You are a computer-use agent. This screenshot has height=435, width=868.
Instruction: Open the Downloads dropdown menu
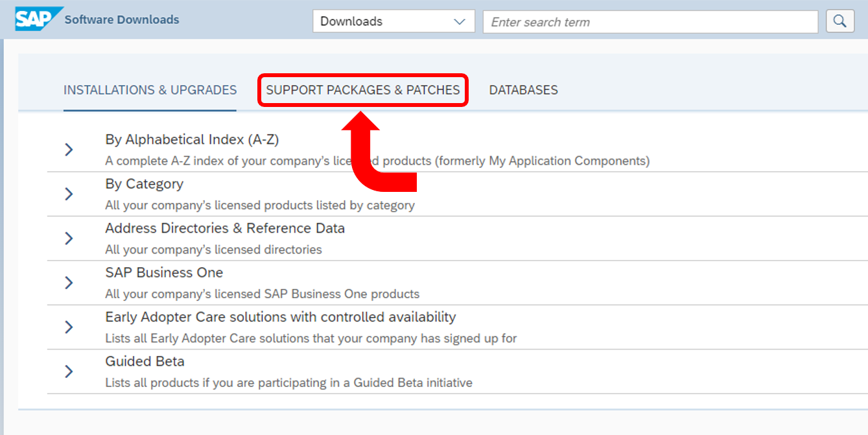pyautogui.click(x=393, y=21)
